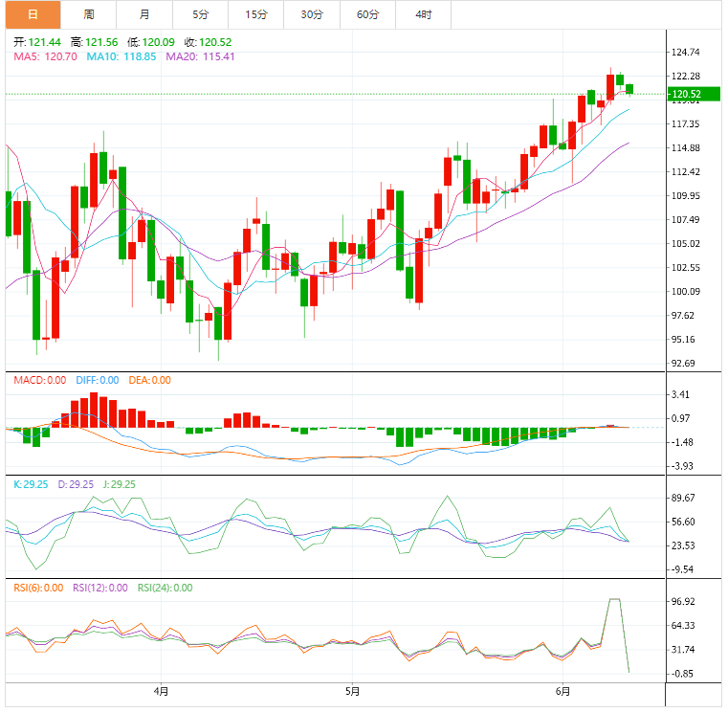Switch to the 5分 timeframe tab
The height and width of the screenshot is (712, 728).
pos(200,14)
